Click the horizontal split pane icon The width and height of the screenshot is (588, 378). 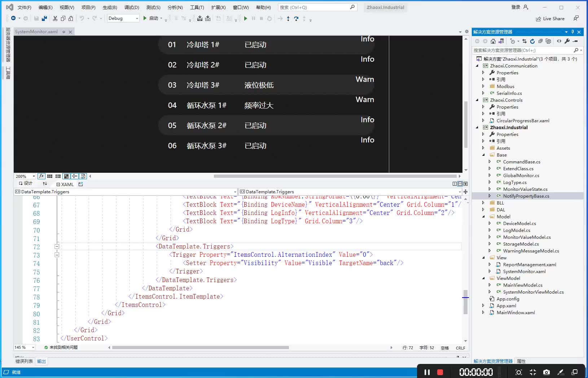pos(460,184)
